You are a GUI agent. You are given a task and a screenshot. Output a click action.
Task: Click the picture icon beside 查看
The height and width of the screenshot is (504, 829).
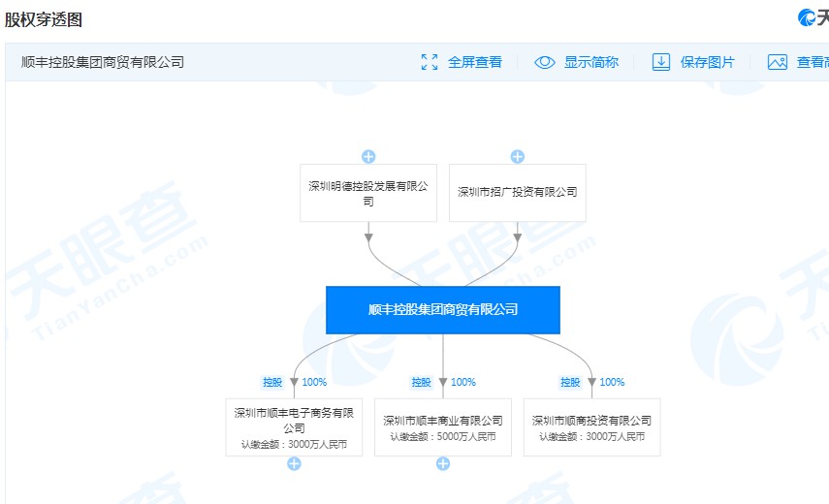tap(778, 62)
